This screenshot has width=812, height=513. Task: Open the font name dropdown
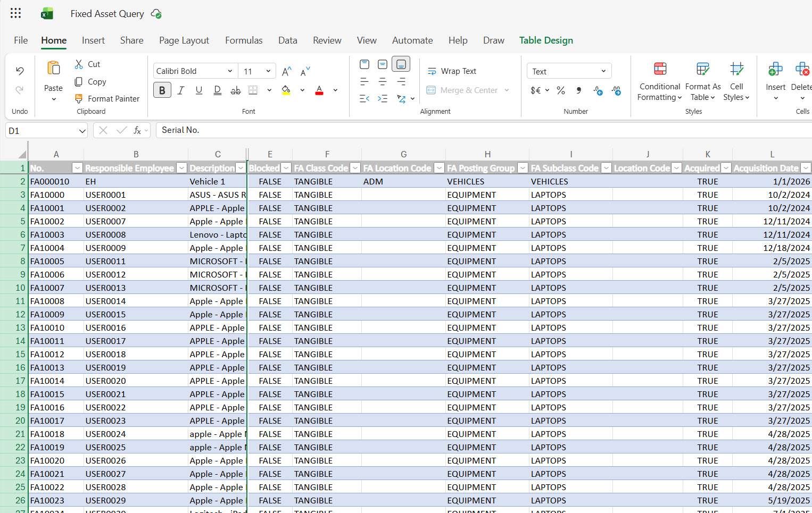click(230, 71)
